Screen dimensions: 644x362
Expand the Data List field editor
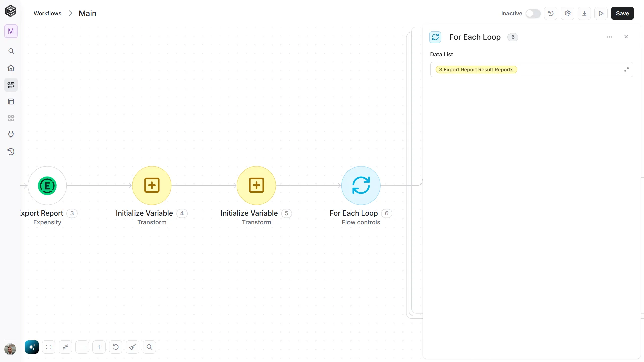pyautogui.click(x=626, y=70)
